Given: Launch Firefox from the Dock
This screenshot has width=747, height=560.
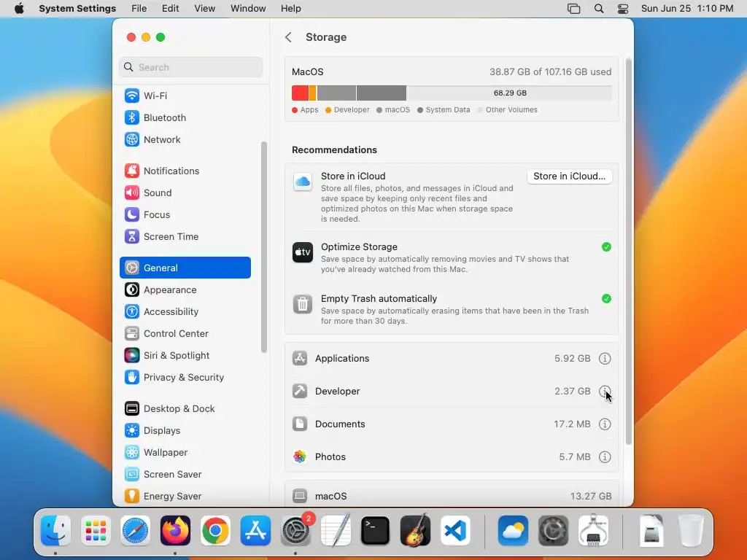Looking at the screenshot, I should click(175, 530).
